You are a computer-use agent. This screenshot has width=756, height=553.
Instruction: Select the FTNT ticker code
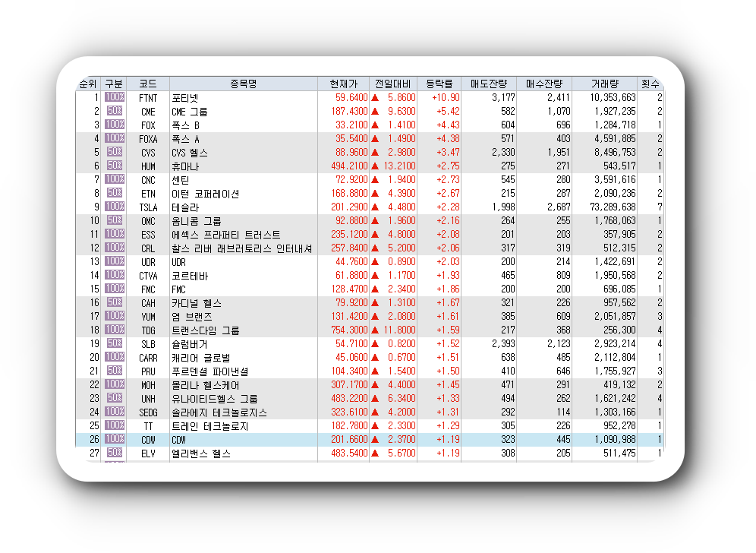click(x=148, y=98)
